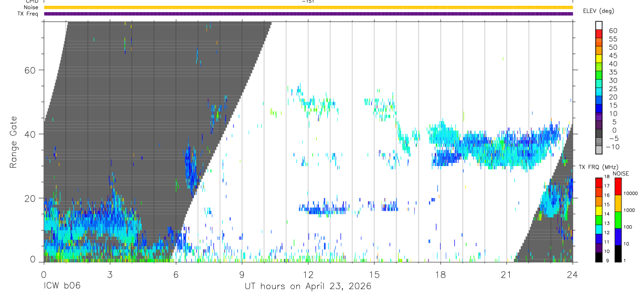Click the x-axis tick label '6'
Screen dimensions: 644x297
click(x=175, y=274)
